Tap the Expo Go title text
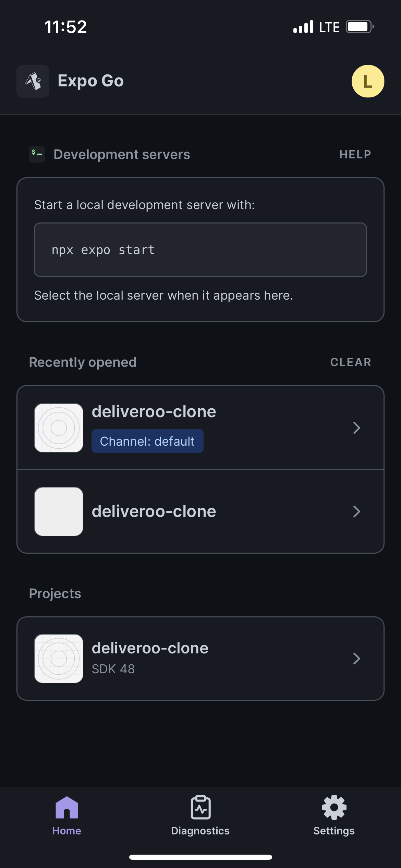 click(90, 81)
